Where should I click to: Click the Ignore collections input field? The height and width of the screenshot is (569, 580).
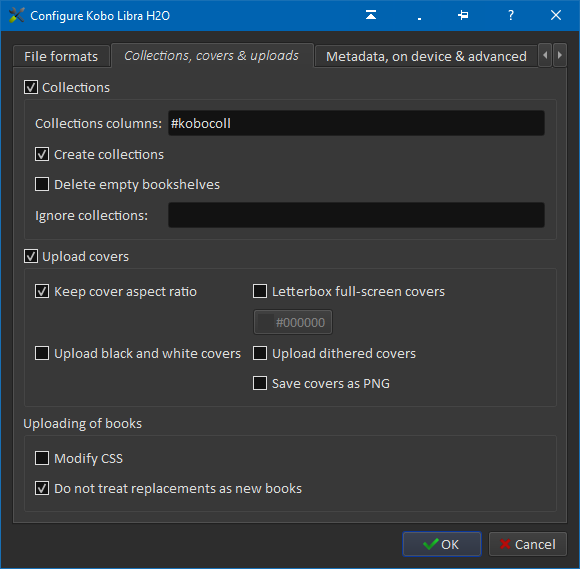(356, 215)
